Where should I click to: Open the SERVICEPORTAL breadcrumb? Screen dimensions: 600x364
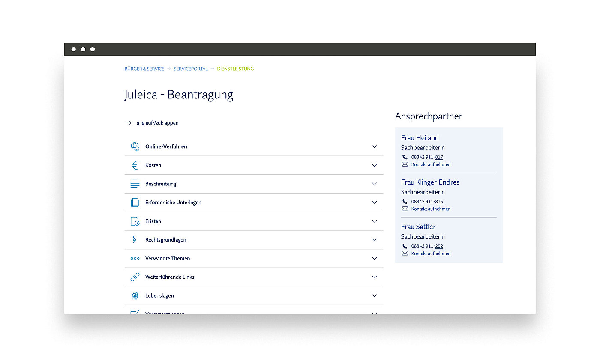191,69
